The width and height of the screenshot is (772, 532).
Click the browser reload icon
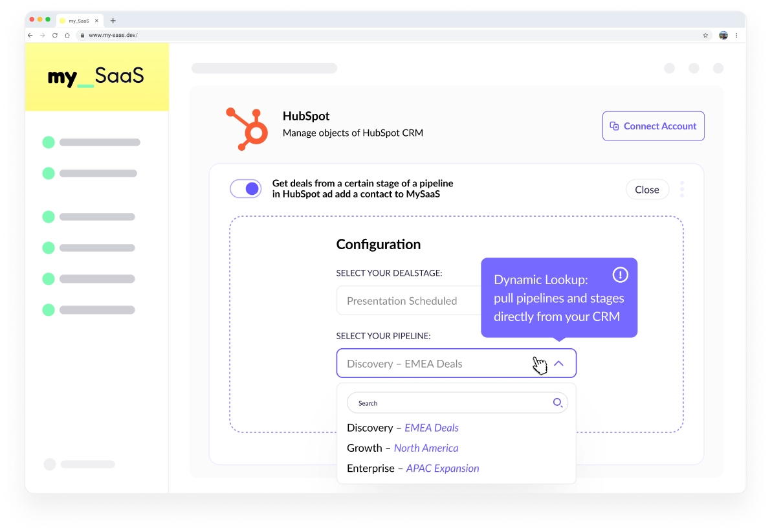tap(55, 35)
